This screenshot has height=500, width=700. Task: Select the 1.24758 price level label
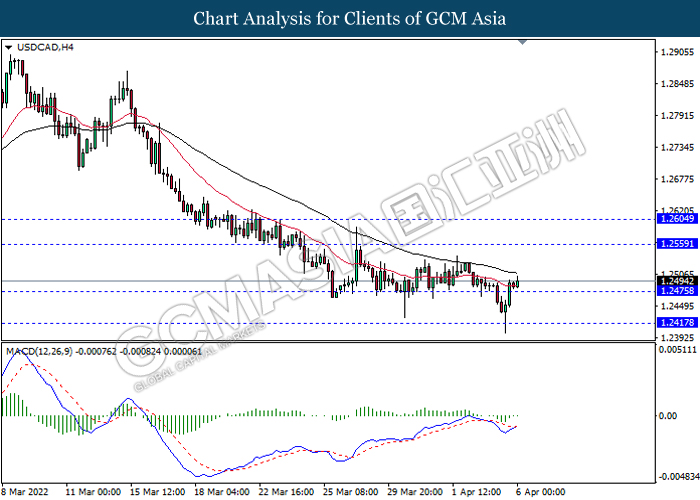[677, 291]
